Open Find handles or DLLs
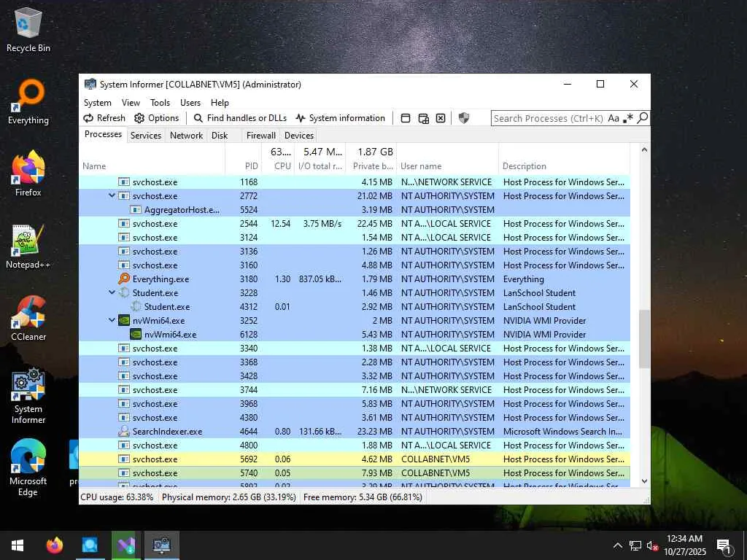 240,118
